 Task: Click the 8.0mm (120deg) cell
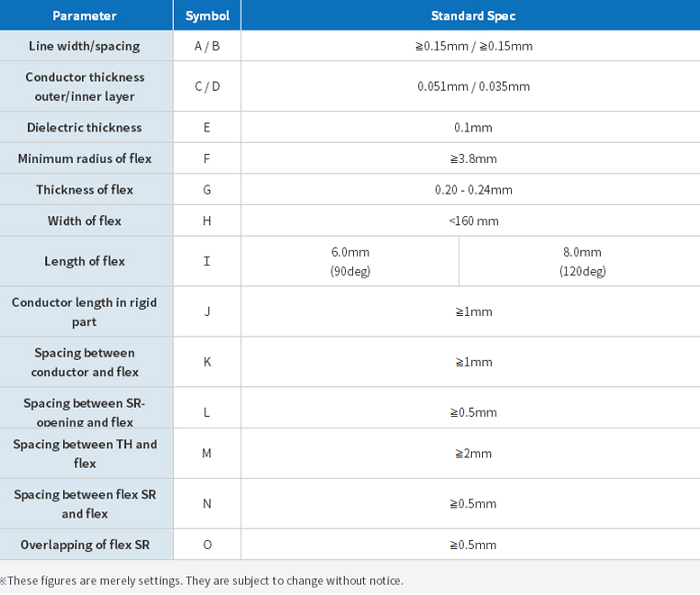pos(580,261)
